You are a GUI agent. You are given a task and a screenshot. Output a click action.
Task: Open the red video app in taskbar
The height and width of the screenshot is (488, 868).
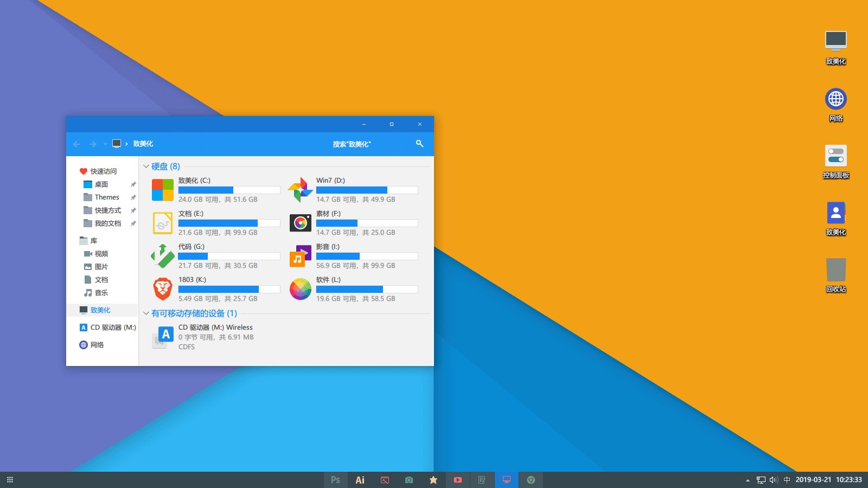click(458, 480)
